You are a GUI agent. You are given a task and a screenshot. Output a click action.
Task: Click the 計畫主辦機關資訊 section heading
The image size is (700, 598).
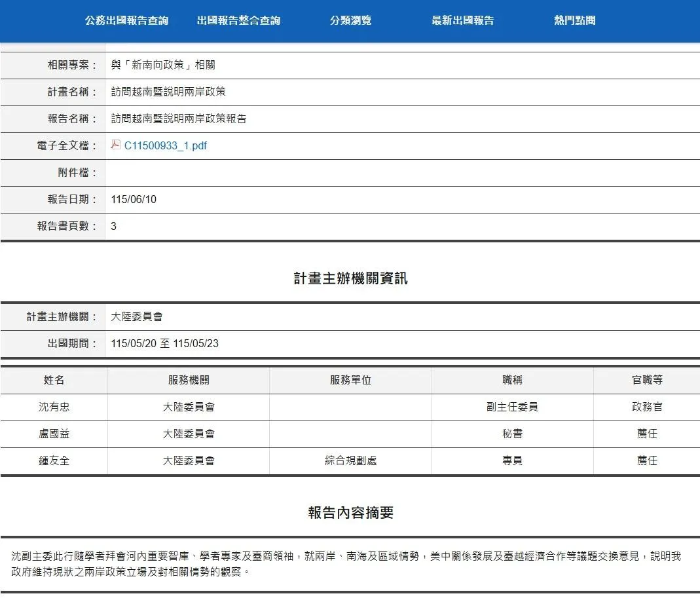pos(350,278)
